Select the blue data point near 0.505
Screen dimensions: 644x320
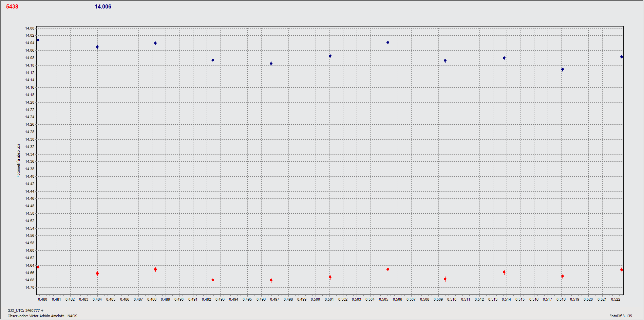point(388,42)
